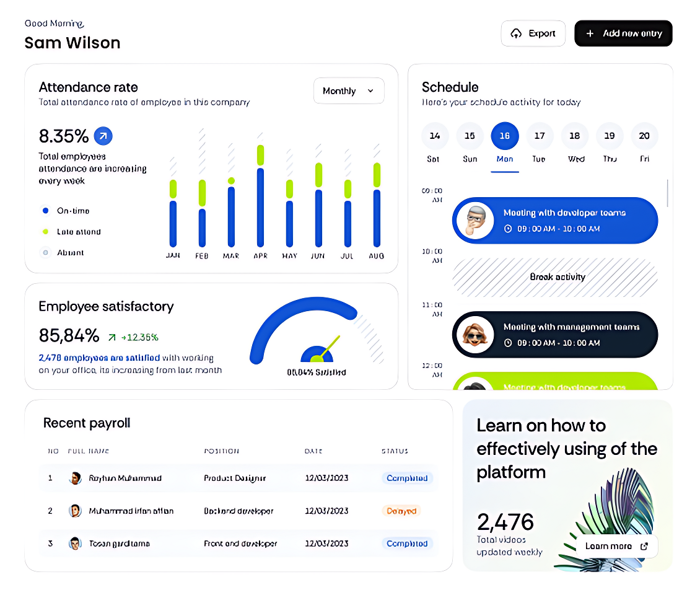The height and width of the screenshot is (595, 700).
Task: Click Muhammad Irfan's avatar in payroll row two
Action: point(75,511)
